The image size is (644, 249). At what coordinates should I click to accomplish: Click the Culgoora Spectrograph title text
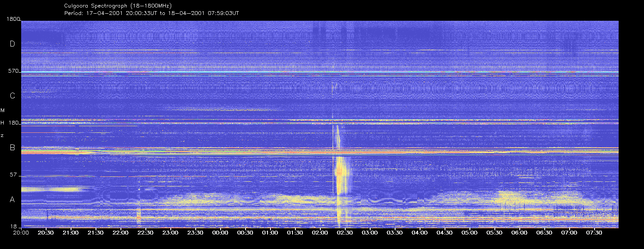click(118, 6)
